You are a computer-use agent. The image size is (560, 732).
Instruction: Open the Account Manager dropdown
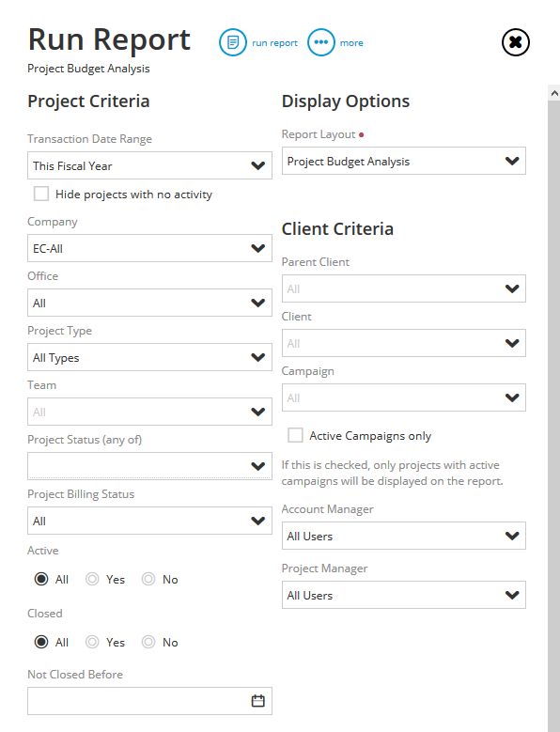tap(404, 536)
